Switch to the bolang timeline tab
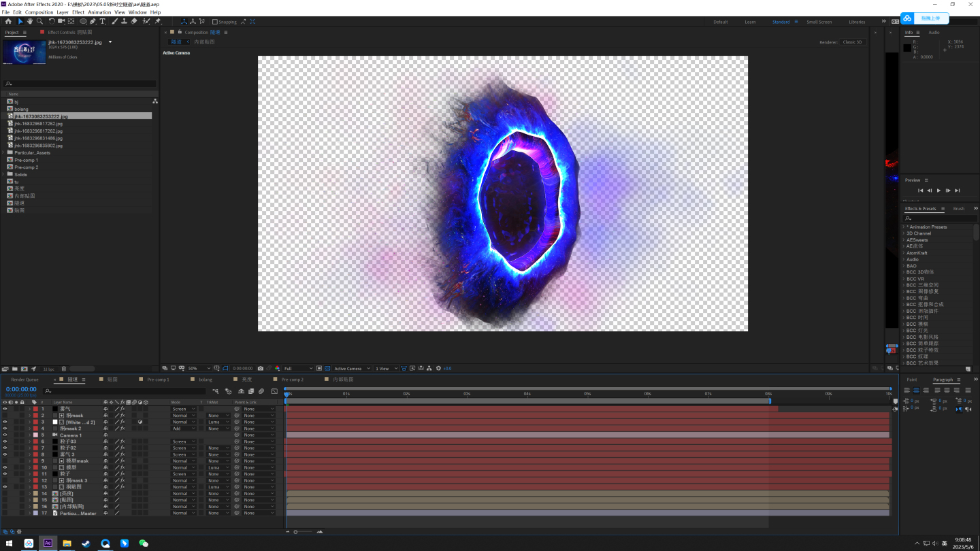Viewport: 980px width, 551px height. point(206,380)
